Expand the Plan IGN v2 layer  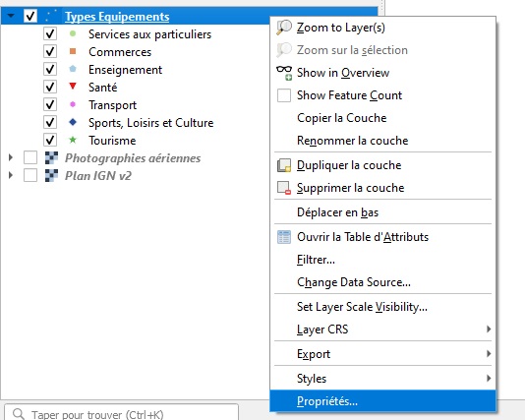tap(11, 175)
